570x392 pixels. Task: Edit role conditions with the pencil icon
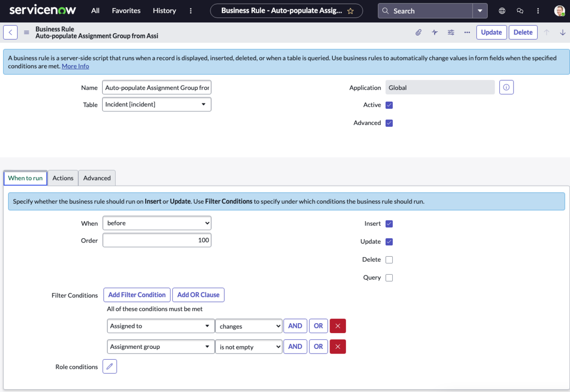point(110,366)
